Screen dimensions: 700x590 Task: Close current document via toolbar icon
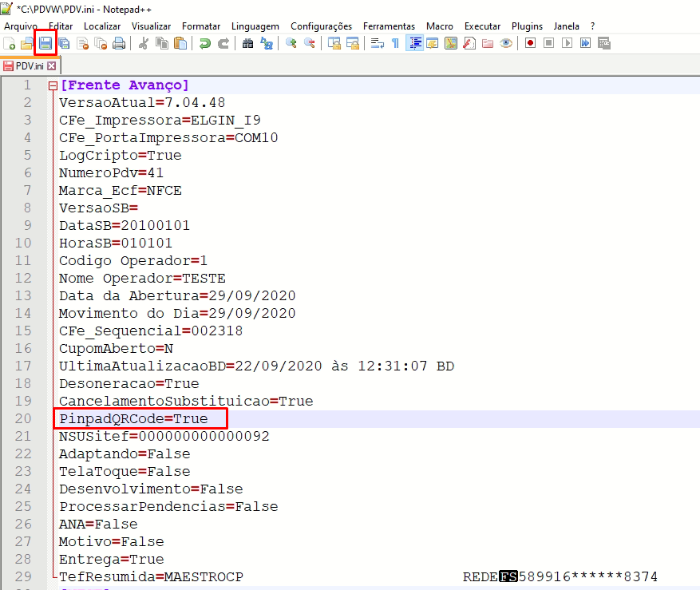click(82, 43)
